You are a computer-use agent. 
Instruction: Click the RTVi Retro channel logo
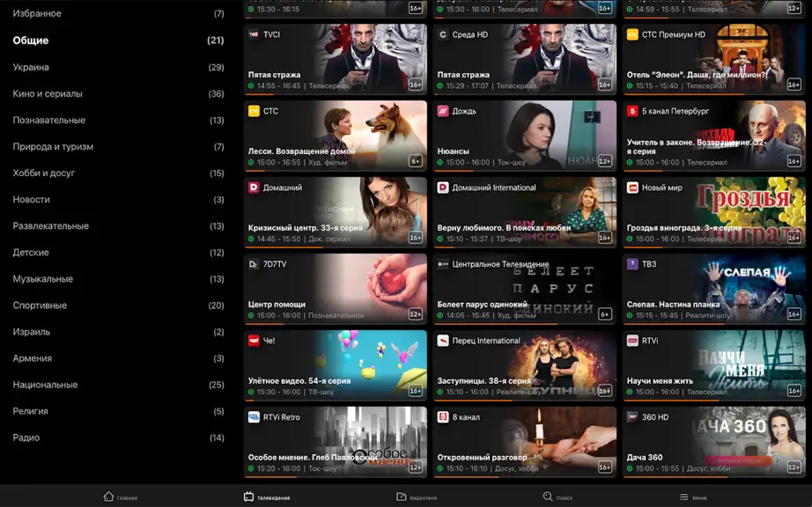tap(254, 417)
